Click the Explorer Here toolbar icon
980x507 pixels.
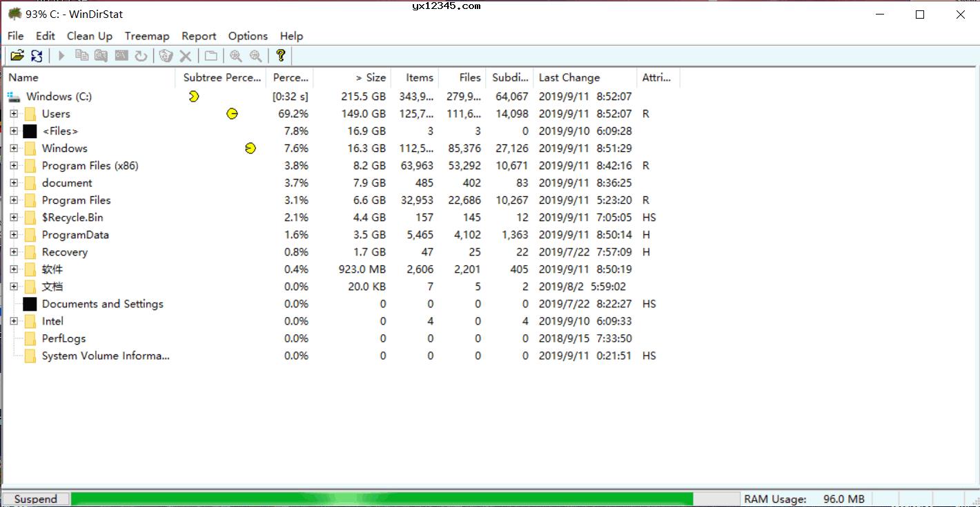(101, 56)
